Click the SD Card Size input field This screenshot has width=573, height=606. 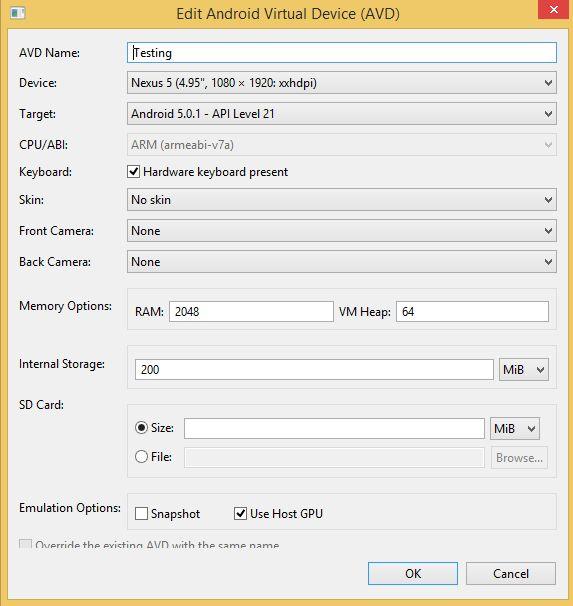334,428
